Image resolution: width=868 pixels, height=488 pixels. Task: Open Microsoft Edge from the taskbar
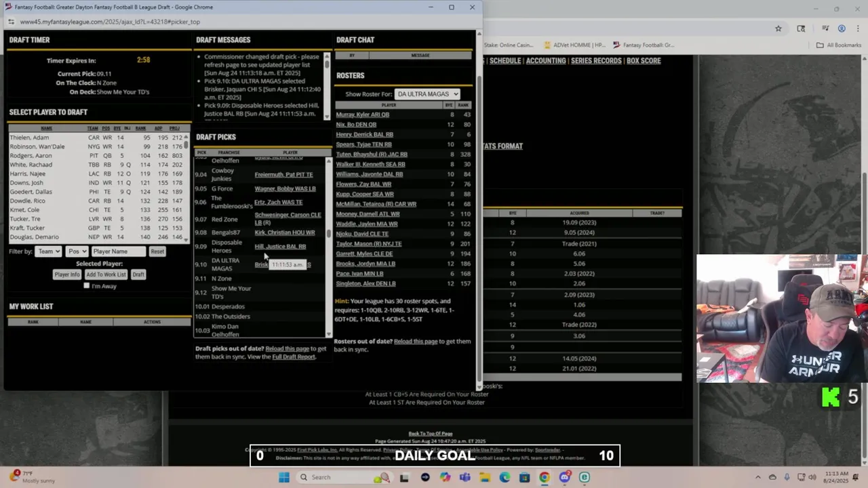tap(505, 477)
